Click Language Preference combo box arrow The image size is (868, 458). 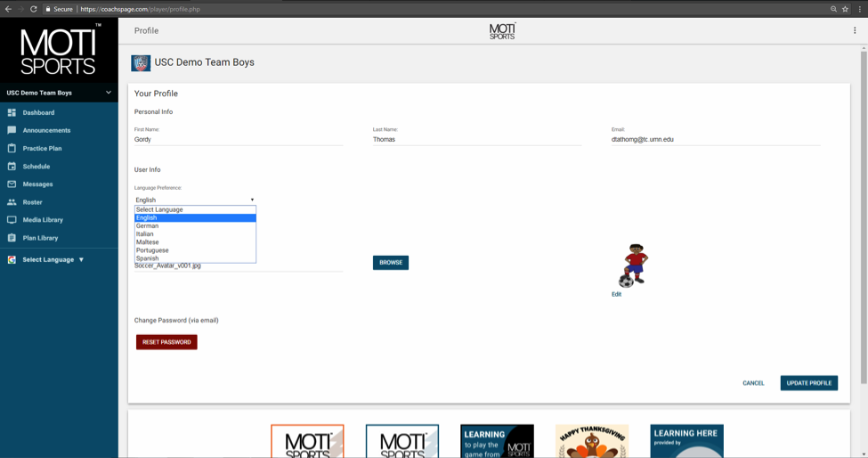[252, 200]
